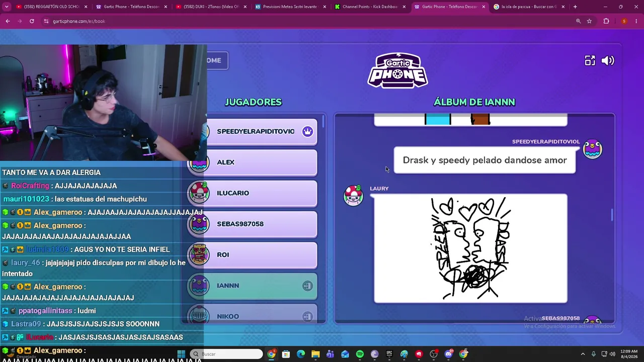Click the partially hidden HOME button

[x=217, y=60]
